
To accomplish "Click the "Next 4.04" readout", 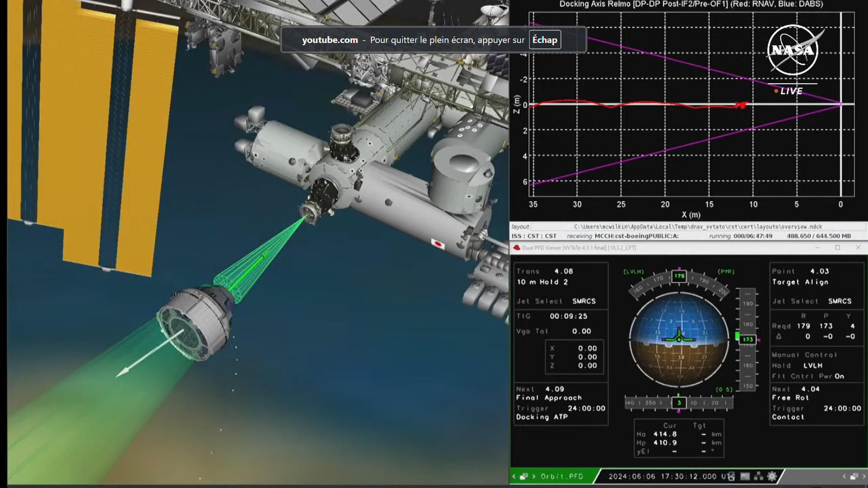I will pyautogui.click(x=796, y=389).
